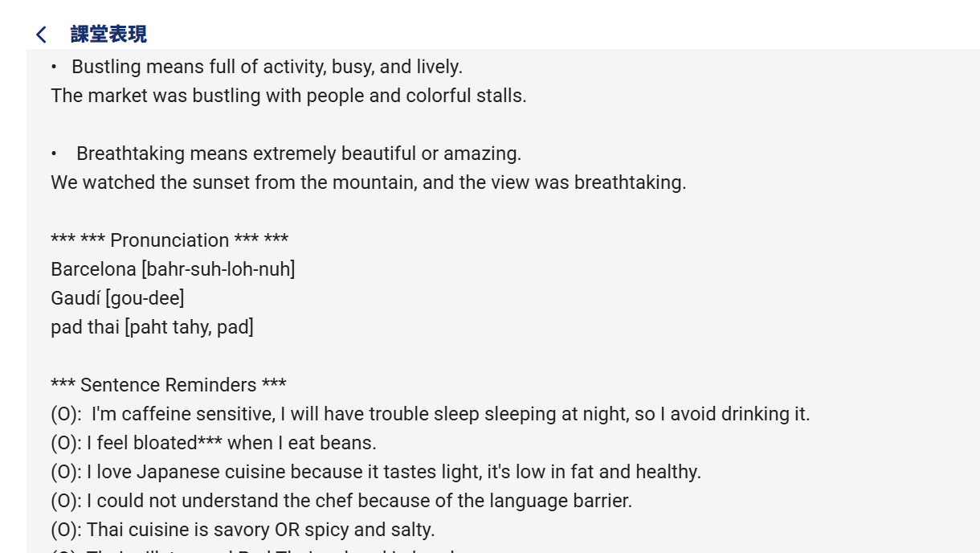Click the market was bustling example sentence
Viewport: 980px width, 553px height.
click(288, 96)
